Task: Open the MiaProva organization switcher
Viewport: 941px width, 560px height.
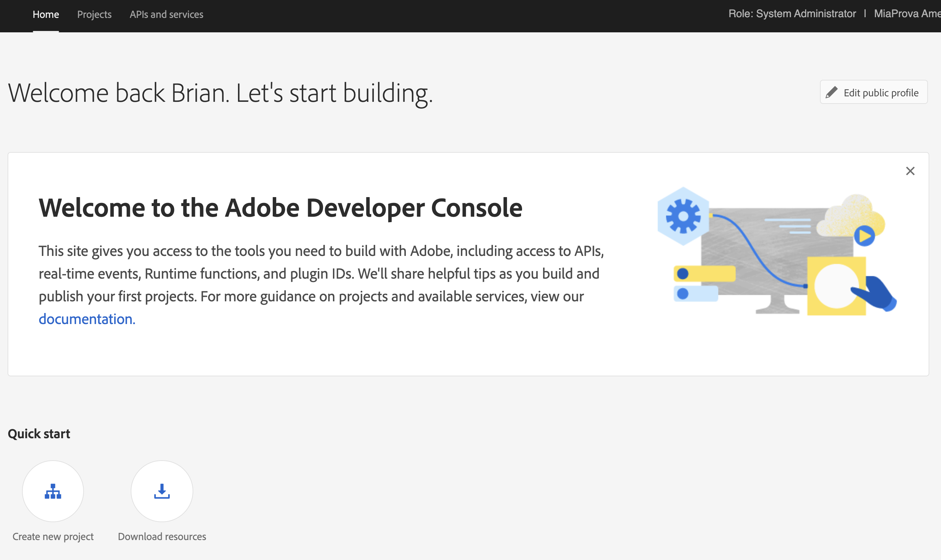Action: tap(907, 14)
